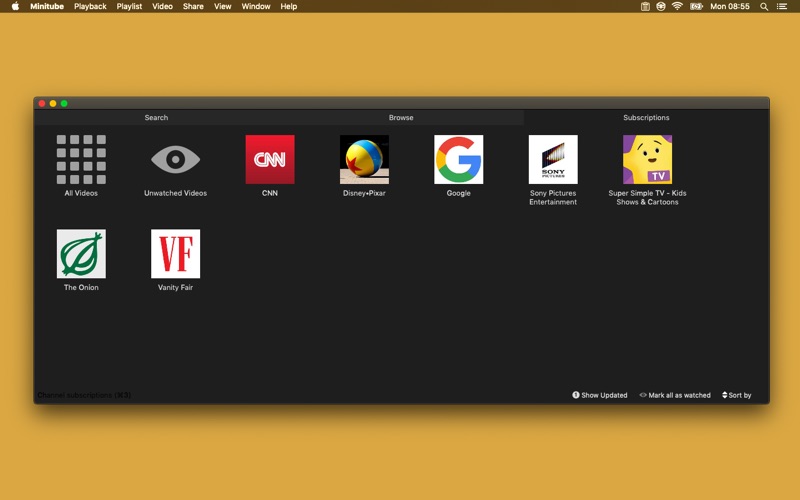Click the Channel subscriptions status text
This screenshot has height=500, width=800.
84,395
